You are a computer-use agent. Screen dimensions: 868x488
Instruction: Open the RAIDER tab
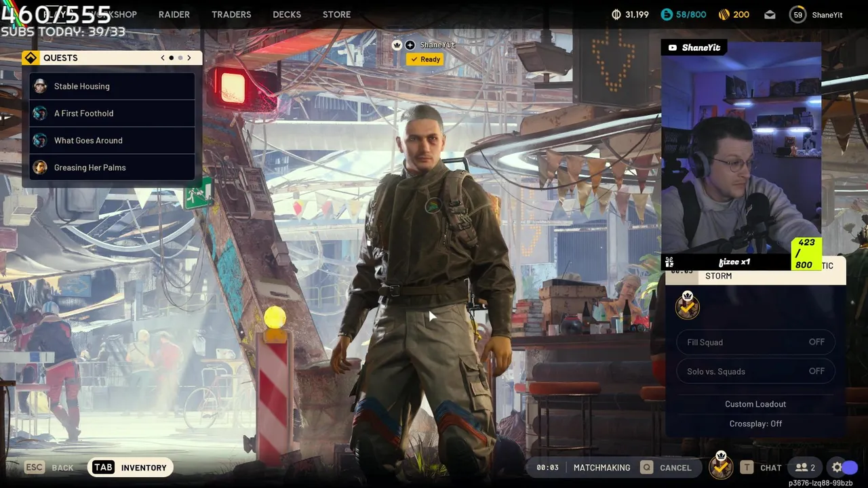(174, 14)
